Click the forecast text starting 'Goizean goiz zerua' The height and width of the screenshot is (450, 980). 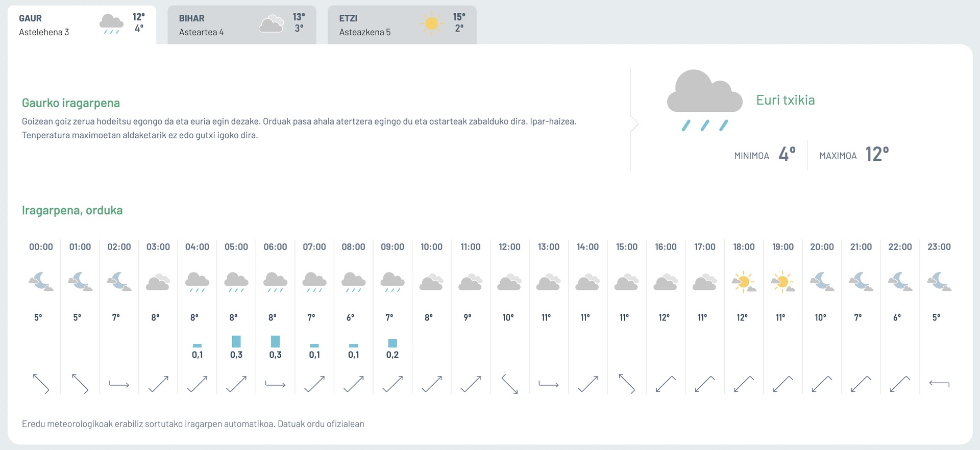tap(299, 129)
